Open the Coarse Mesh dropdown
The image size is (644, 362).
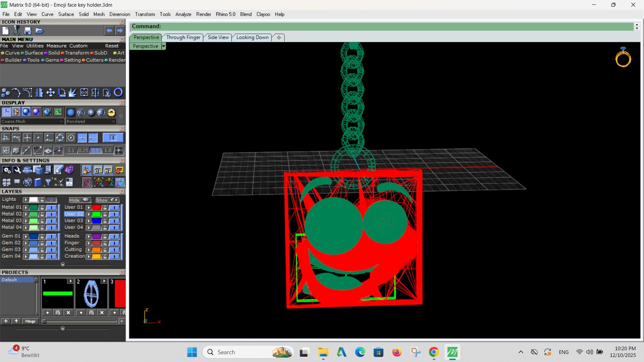point(32,121)
